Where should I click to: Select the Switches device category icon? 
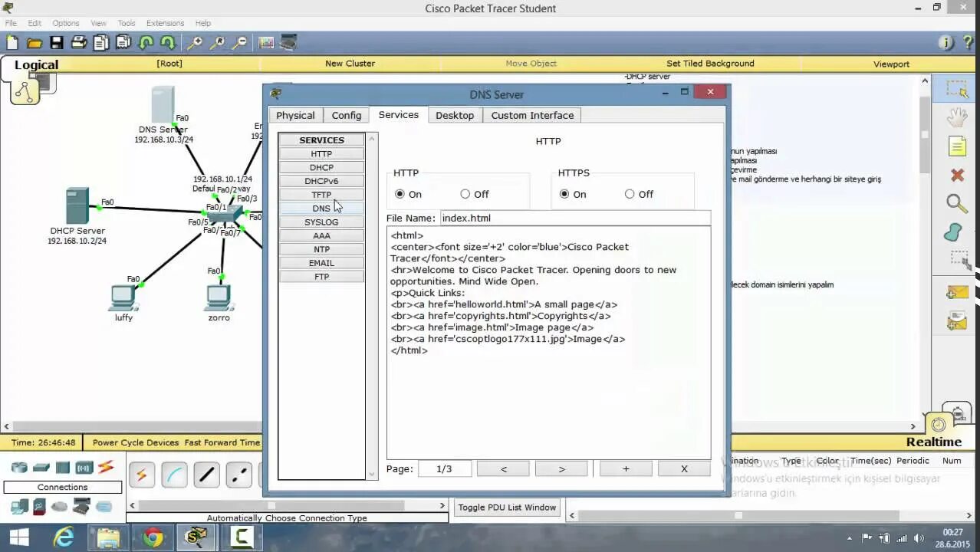(x=41, y=468)
